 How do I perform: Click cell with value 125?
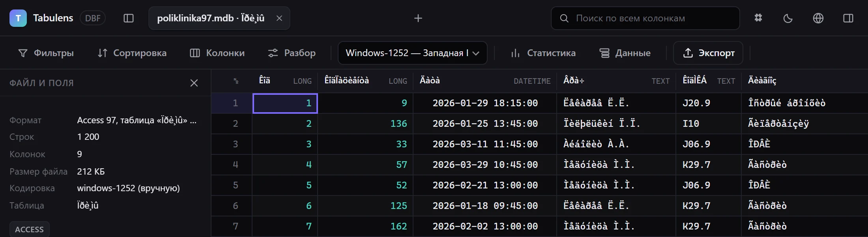pos(366,206)
